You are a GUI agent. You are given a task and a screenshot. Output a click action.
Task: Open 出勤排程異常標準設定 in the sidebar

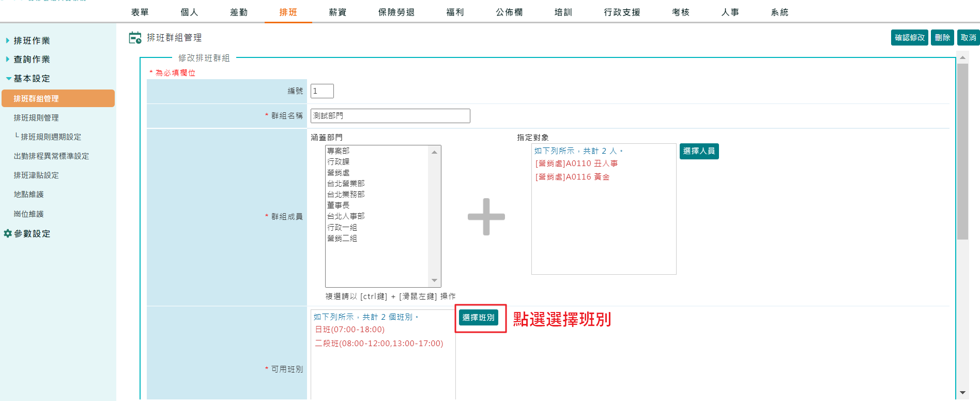[51, 156]
